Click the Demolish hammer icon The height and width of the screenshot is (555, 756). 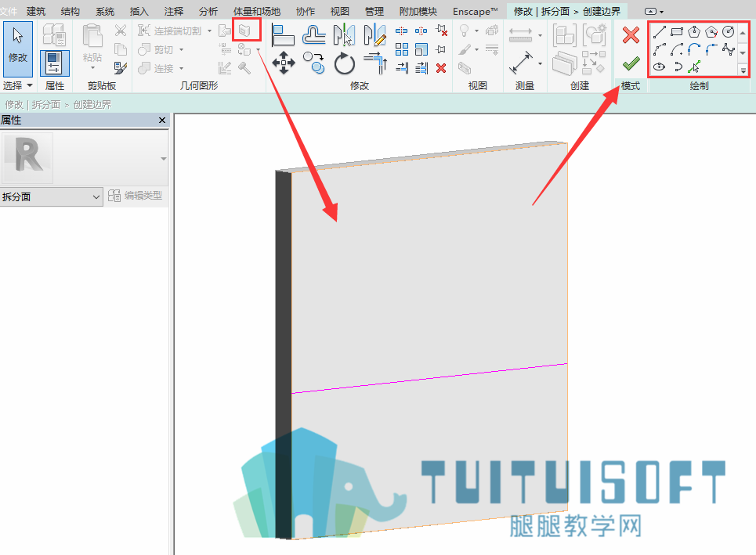click(244, 68)
